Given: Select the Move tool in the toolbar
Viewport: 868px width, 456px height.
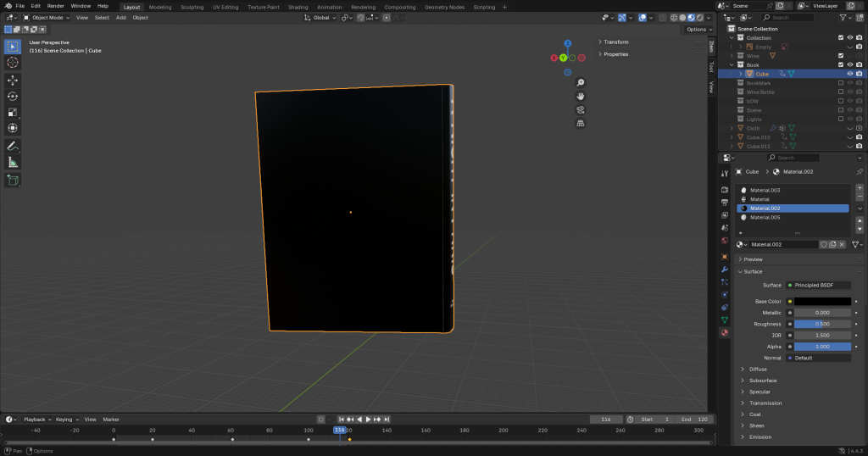Looking at the screenshot, I should [x=13, y=80].
